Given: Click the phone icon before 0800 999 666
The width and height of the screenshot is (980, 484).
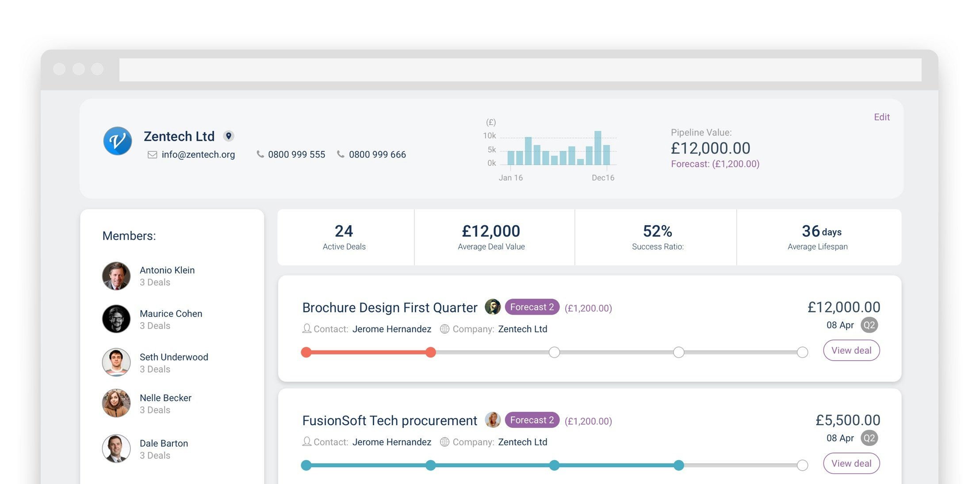Looking at the screenshot, I should click(341, 154).
